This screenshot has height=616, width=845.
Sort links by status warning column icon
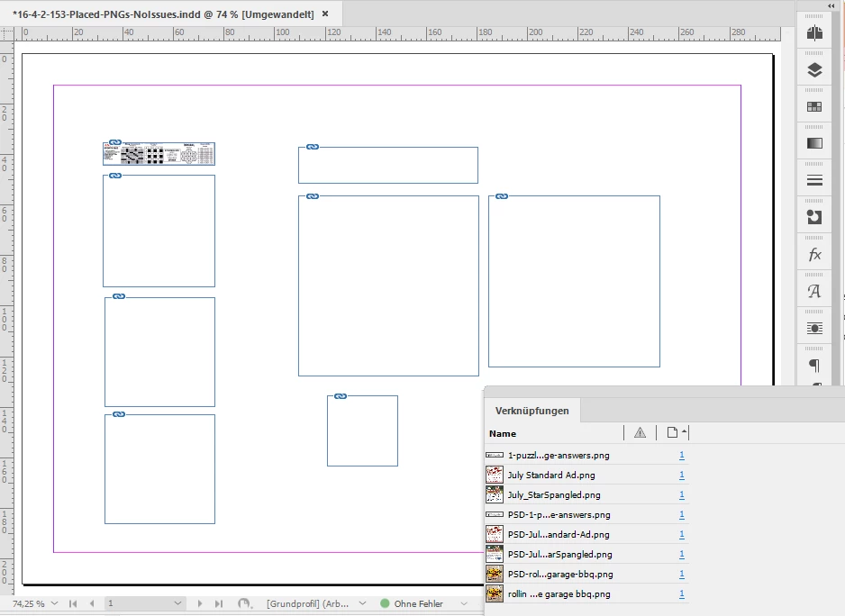(x=640, y=433)
